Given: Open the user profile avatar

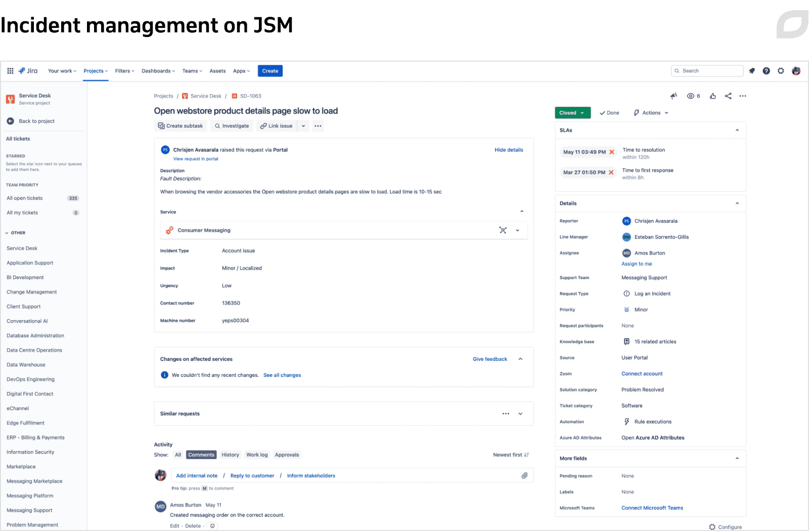Looking at the screenshot, I should pos(796,71).
